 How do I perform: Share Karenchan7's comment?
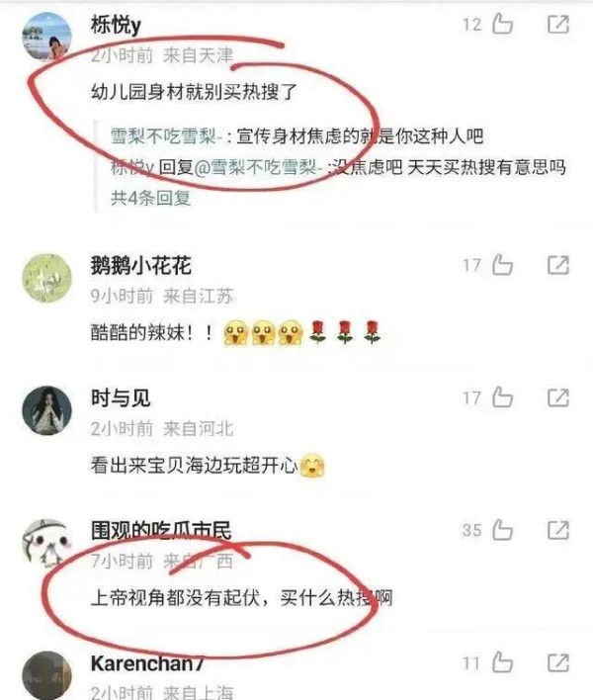point(558,663)
